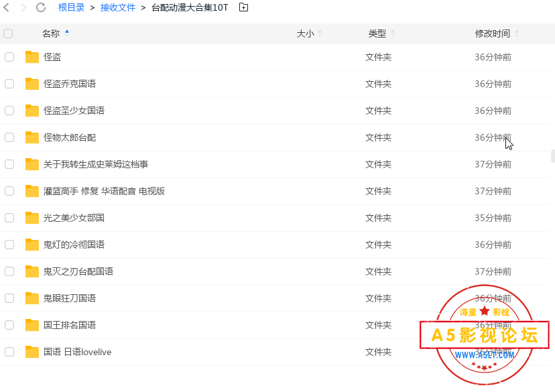
Task: Click 文件夹 type cell of 怪盗 row
Action: click(x=378, y=57)
